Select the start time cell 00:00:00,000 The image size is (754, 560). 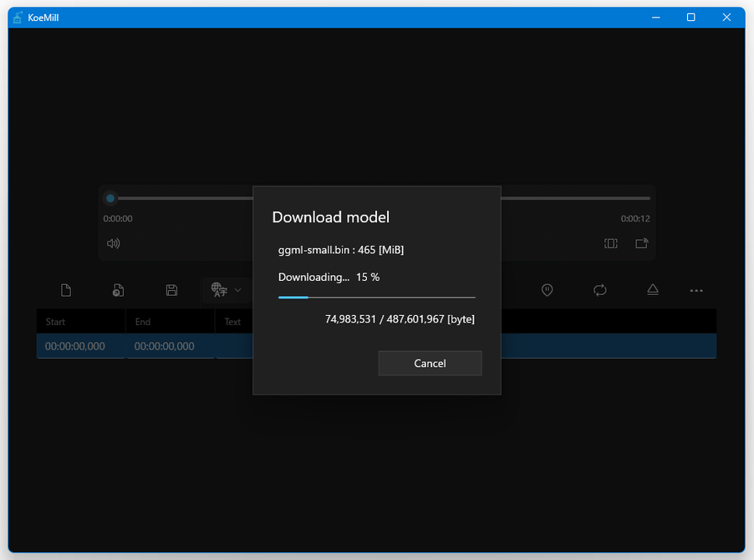pos(75,346)
